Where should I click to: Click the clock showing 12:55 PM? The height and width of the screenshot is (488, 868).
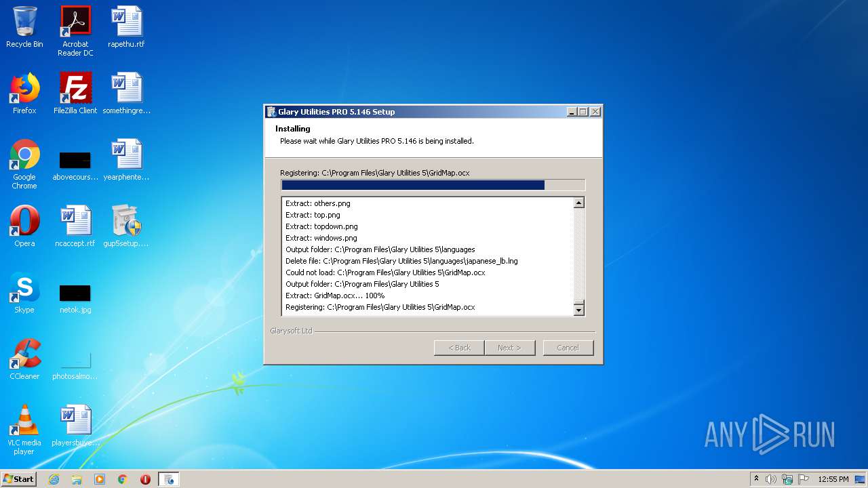tap(833, 479)
